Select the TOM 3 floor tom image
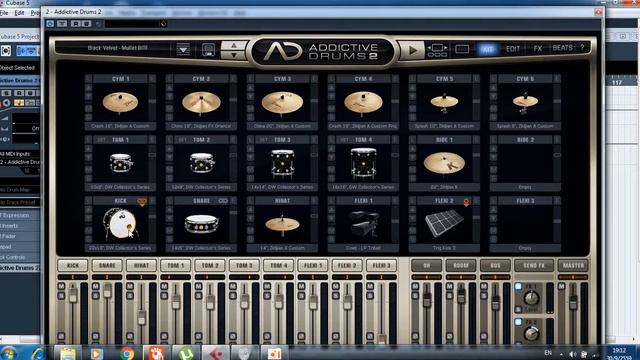 (x=282, y=163)
